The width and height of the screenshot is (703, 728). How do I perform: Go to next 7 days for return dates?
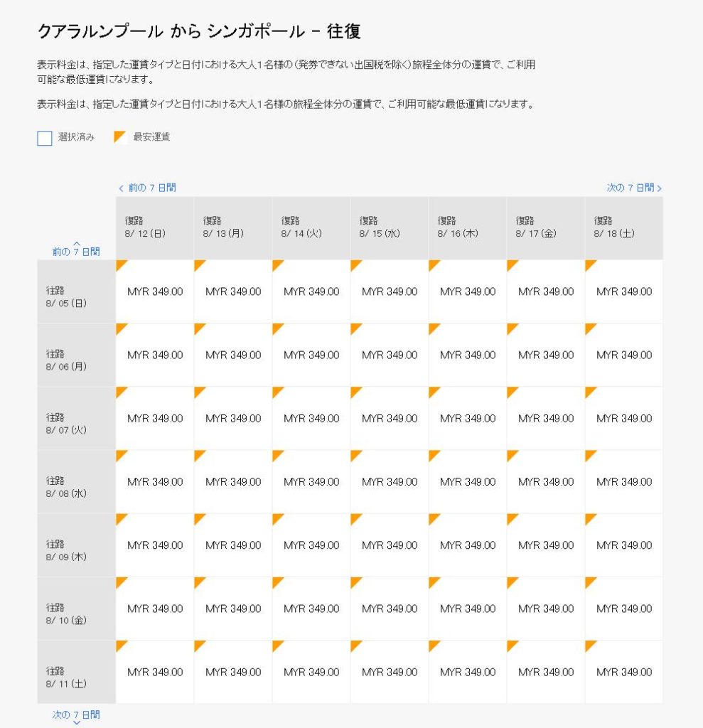[x=634, y=188]
